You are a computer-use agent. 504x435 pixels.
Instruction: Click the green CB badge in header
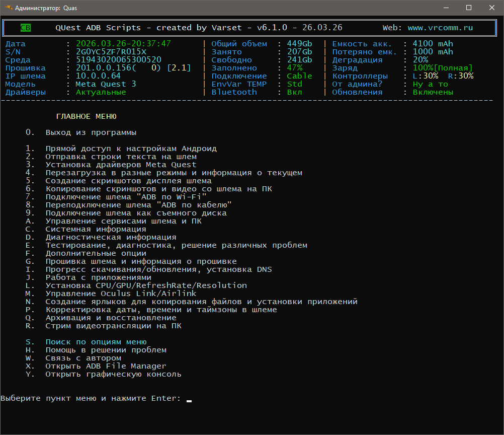coord(26,28)
